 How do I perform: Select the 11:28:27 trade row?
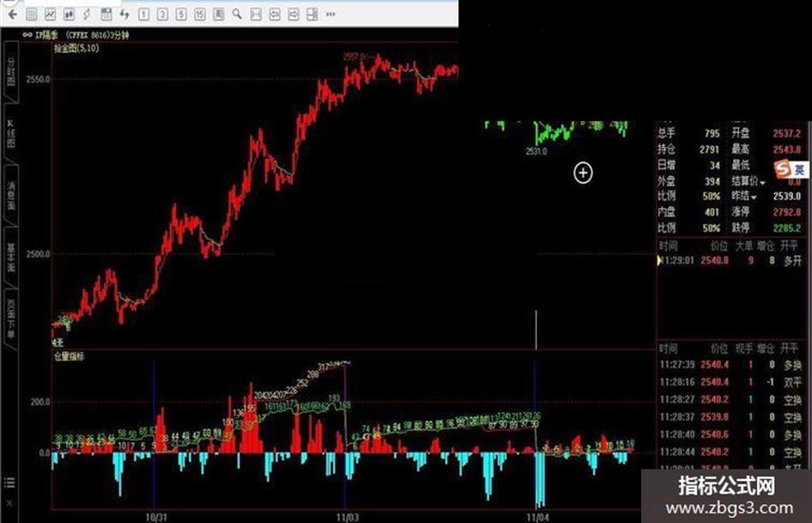pos(732,399)
